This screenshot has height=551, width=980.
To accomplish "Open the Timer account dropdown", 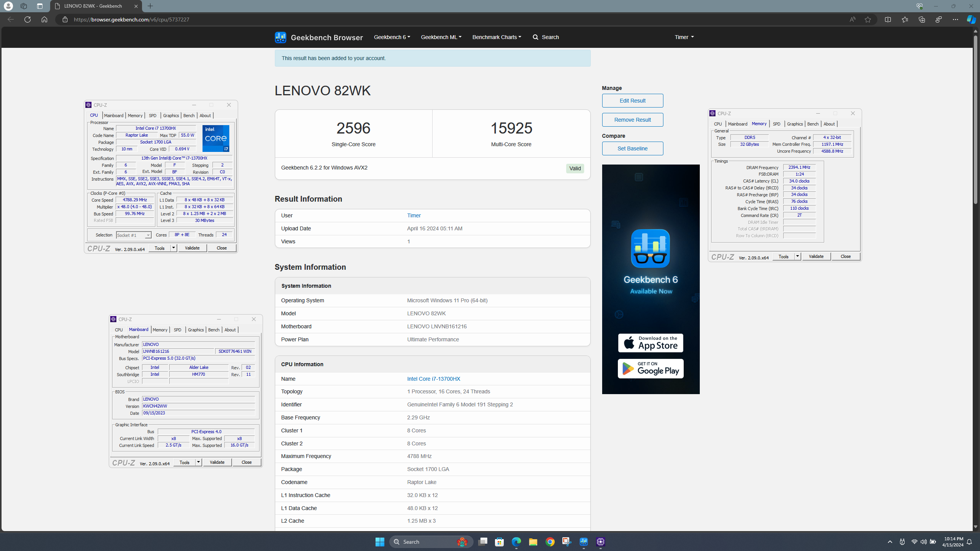I will [684, 37].
